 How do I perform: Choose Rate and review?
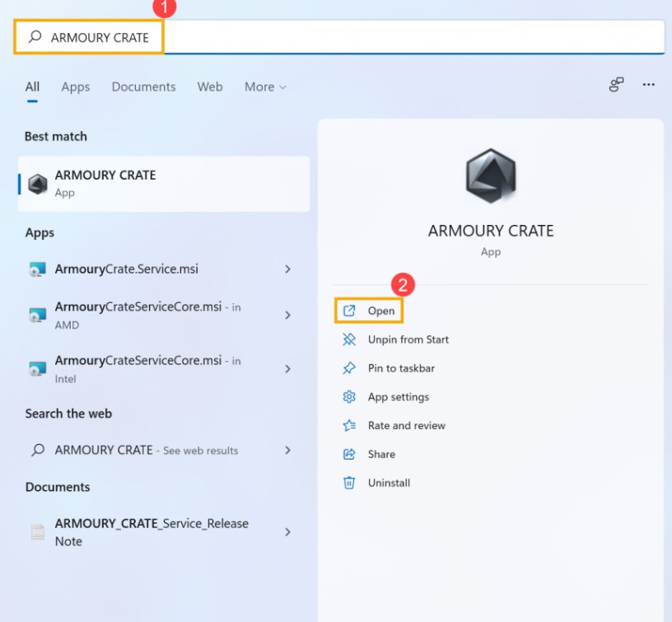pyautogui.click(x=394, y=426)
